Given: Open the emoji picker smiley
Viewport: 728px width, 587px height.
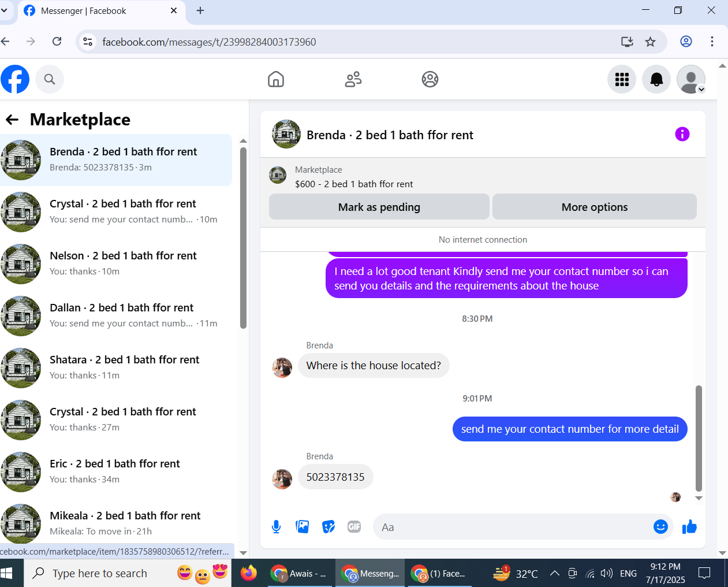Looking at the screenshot, I should [661, 526].
